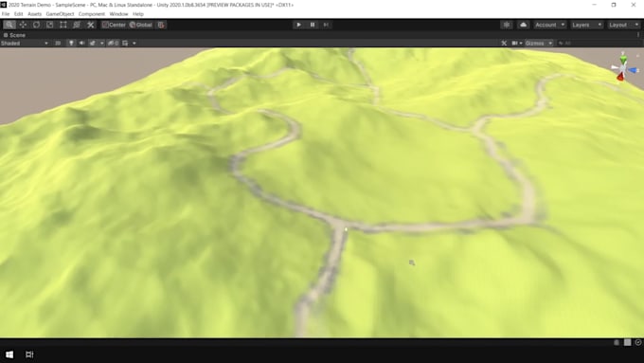Start Play mode

(x=298, y=25)
